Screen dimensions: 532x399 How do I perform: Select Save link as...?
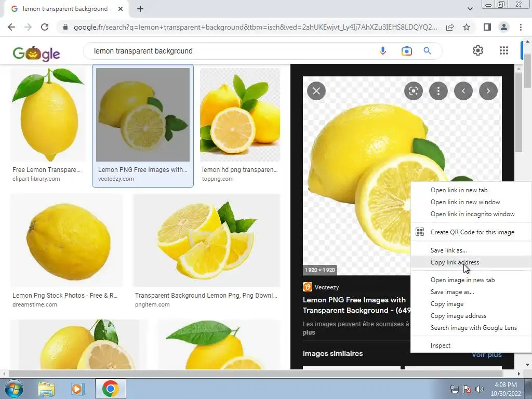(471, 250)
